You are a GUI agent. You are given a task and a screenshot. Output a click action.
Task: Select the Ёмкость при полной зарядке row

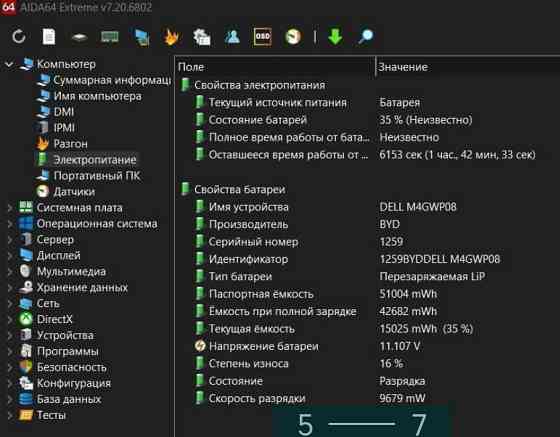coord(368,311)
